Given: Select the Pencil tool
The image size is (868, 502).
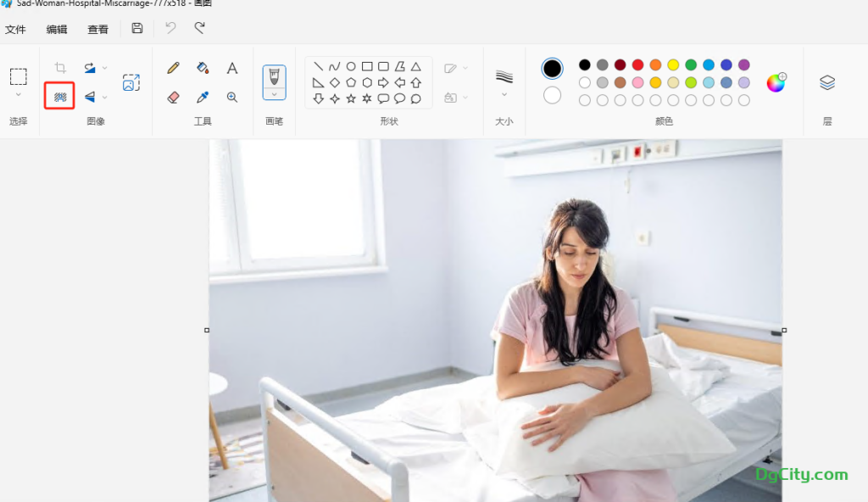Looking at the screenshot, I should (174, 68).
